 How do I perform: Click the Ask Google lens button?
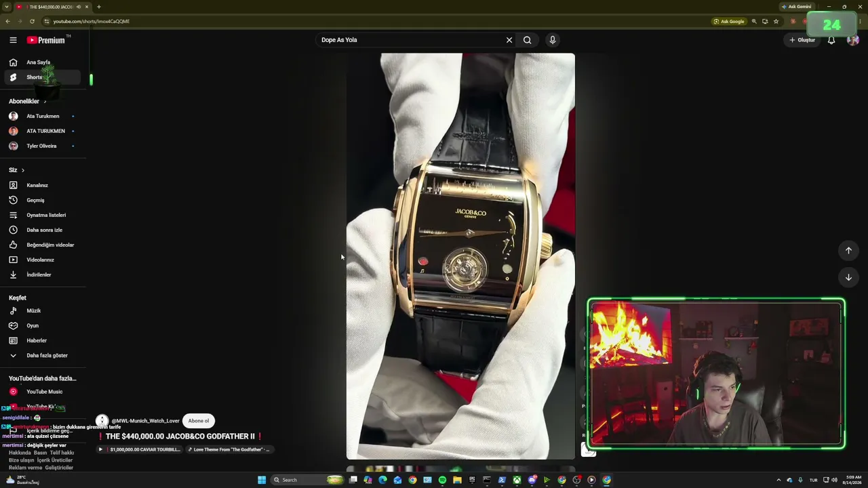point(729,21)
